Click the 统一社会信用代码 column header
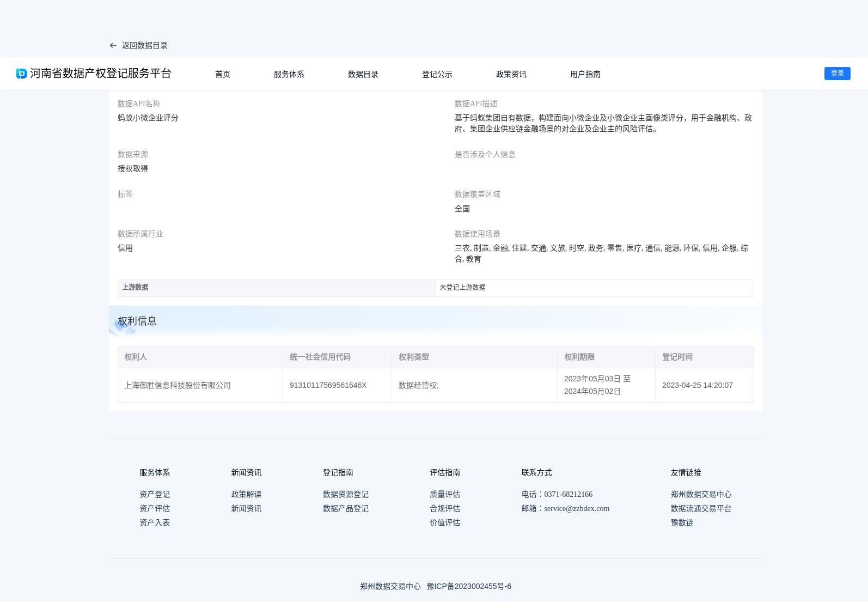868x602 pixels. coord(337,357)
